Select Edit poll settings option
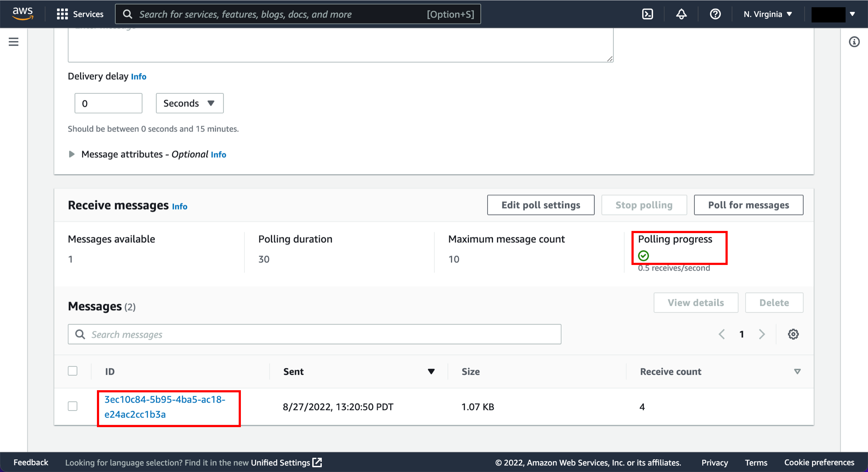This screenshot has height=472, width=868. pyautogui.click(x=541, y=205)
